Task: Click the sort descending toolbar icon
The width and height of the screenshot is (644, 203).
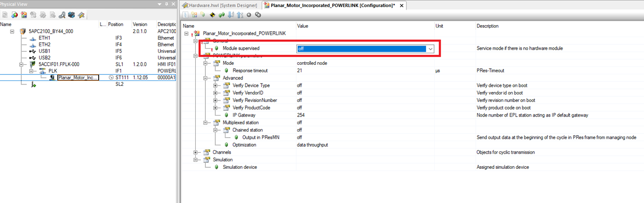Action: click(x=239, y=15)
